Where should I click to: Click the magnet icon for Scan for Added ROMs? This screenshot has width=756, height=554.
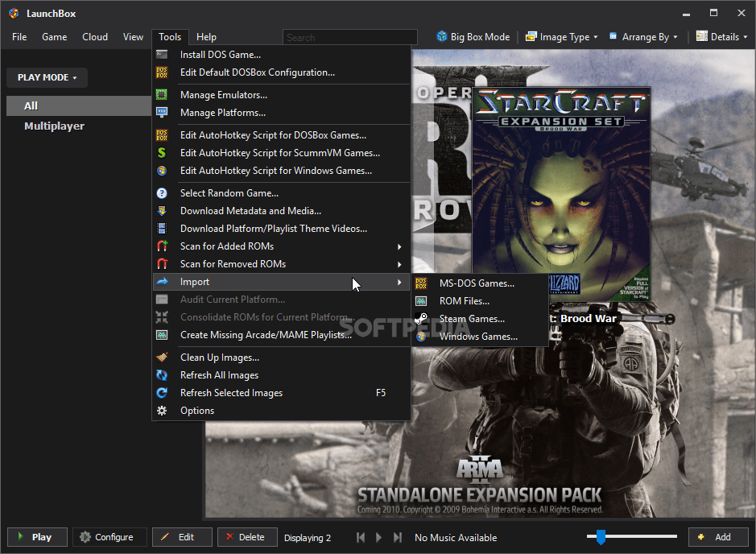point(162,246)
